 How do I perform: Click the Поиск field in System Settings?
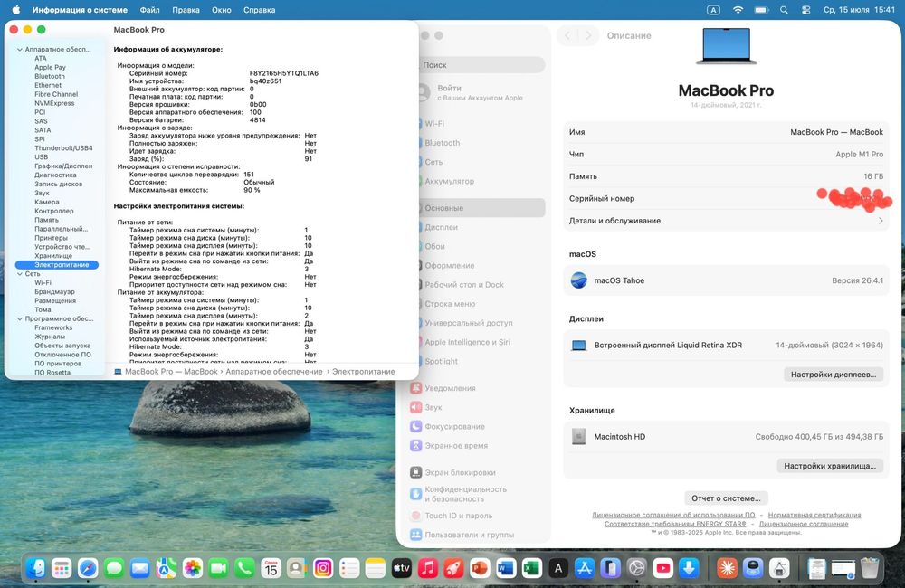pos(482,65)
